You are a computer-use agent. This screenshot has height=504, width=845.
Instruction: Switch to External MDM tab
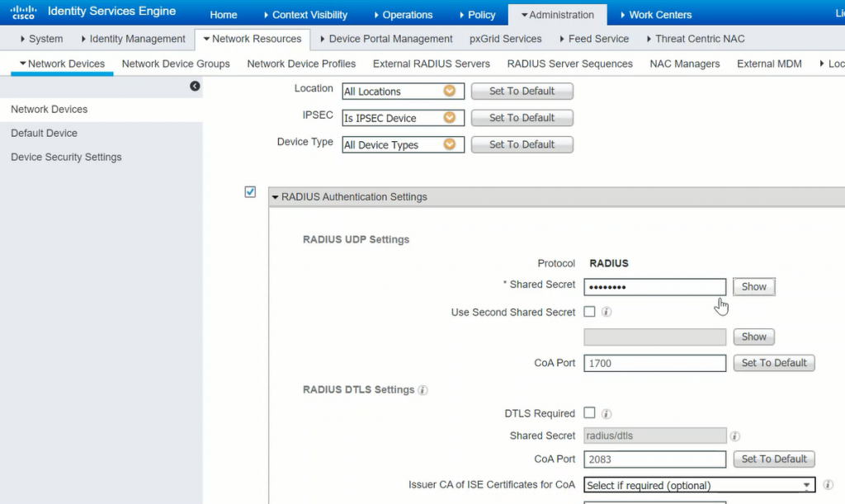[x=769, y=64]
